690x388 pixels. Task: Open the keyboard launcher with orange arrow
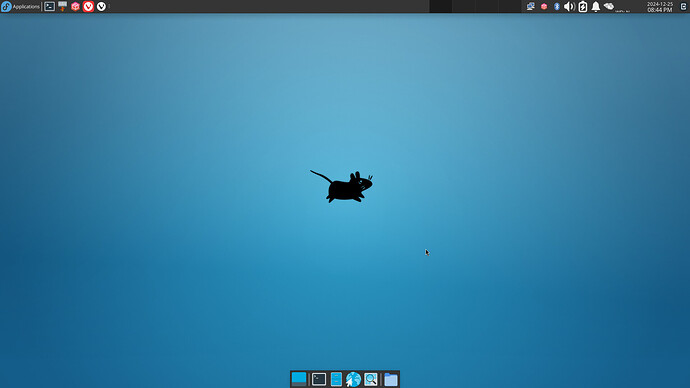point(62,7)
